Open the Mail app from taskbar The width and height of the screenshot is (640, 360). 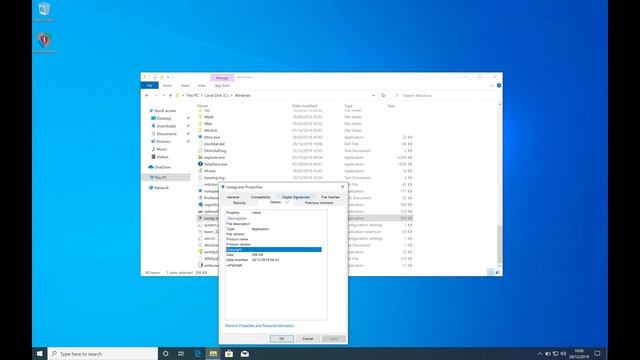[x=244, y=353]
